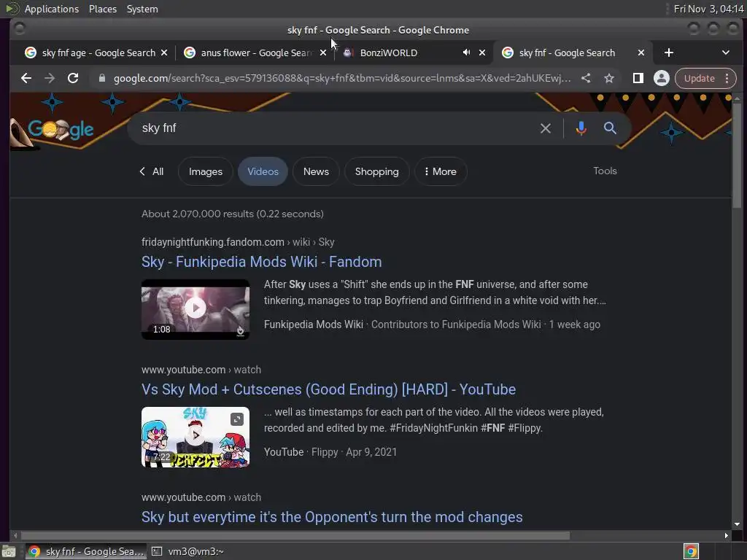Play the 1:08 Funkipedia video thumbnail
This screenshot has height=560, width=747.
[x=196, y=309]
